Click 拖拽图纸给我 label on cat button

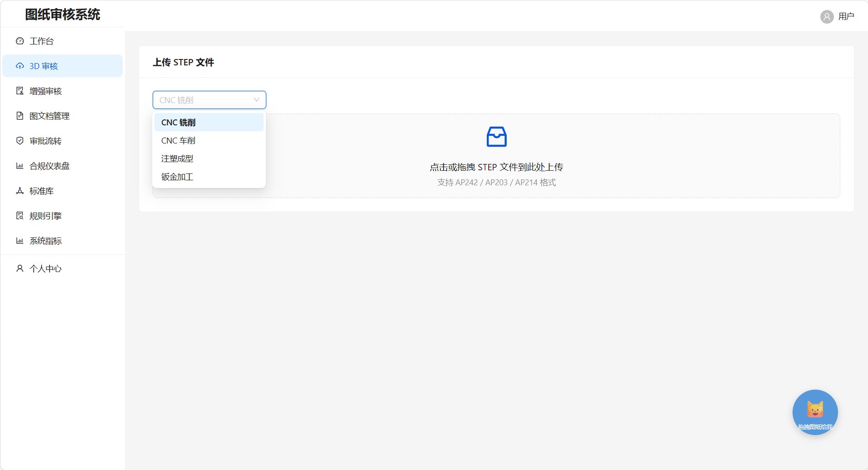(815, 427)
